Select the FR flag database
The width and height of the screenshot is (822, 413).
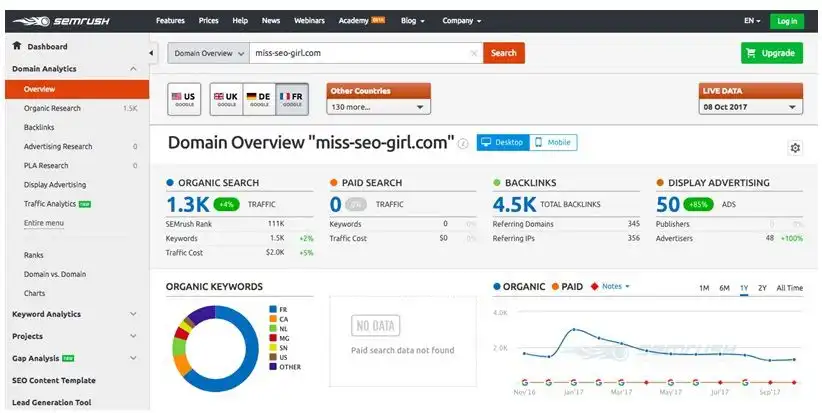coord(292,99)
